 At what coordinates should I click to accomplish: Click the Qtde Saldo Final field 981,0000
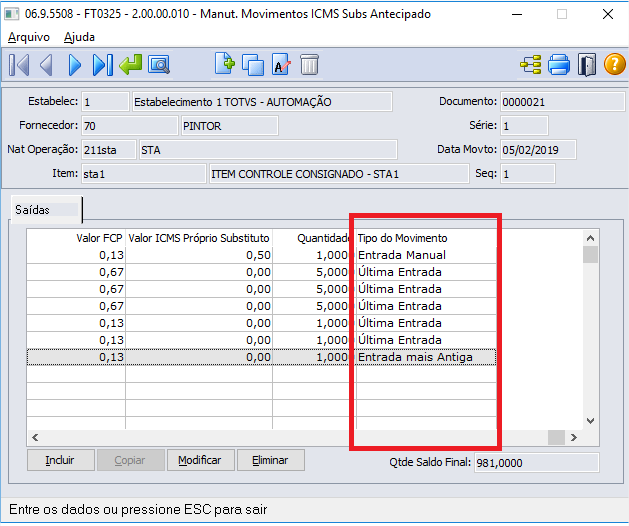(537, 463)
